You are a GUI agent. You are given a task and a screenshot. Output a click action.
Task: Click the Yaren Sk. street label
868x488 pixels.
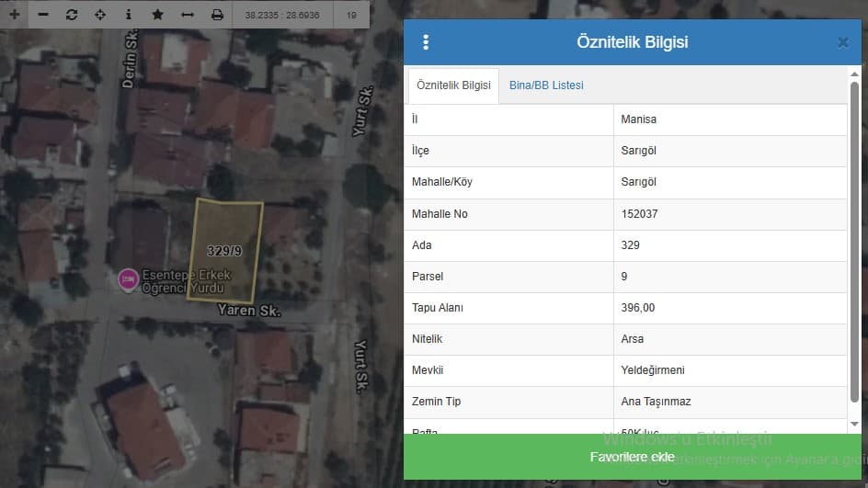pos(248,311)
